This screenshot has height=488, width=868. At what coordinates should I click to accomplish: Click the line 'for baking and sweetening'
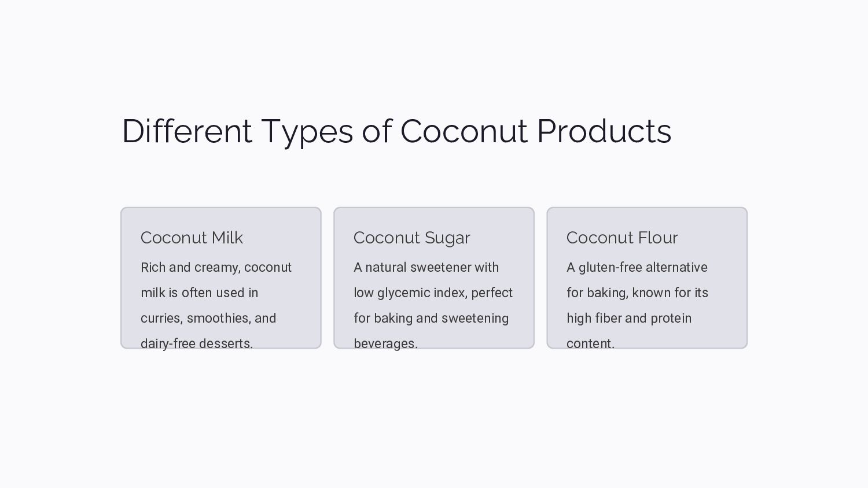point(431,319)
